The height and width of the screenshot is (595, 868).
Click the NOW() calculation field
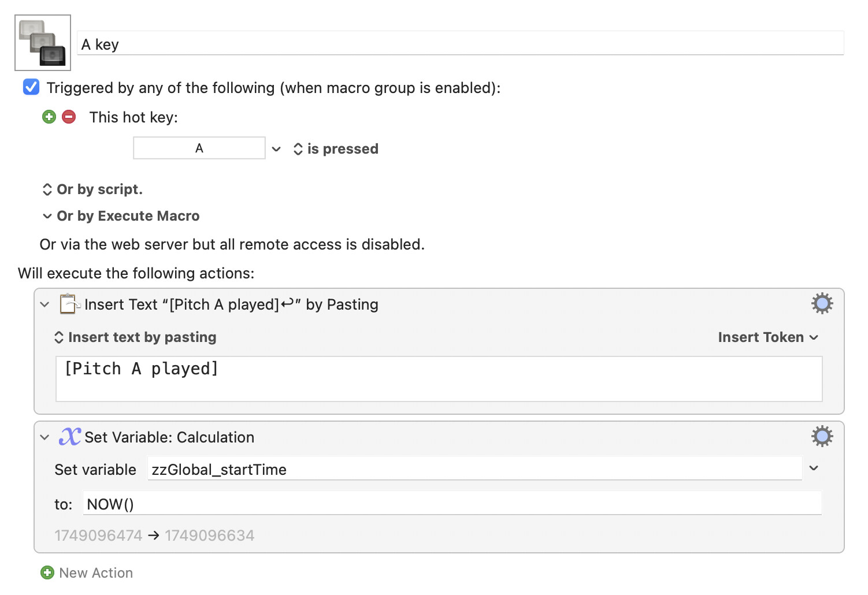pos(452,504)
